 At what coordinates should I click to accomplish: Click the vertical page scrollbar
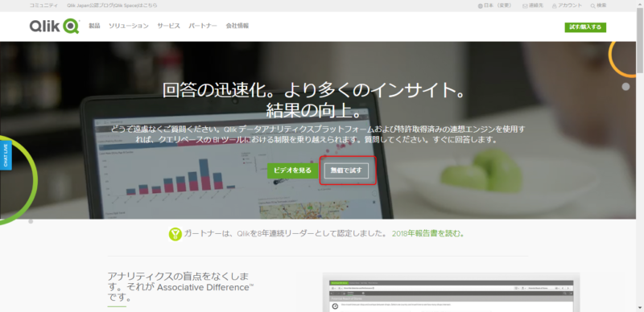coord(640,156)
